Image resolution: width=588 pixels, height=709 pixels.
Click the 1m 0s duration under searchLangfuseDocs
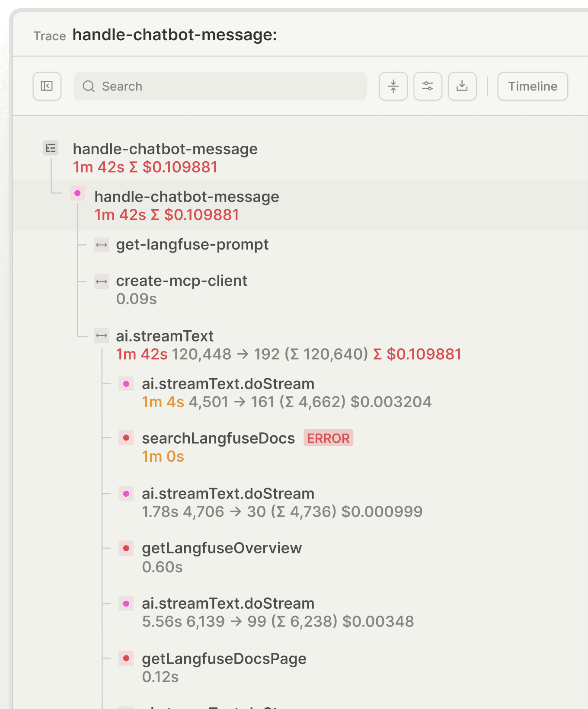pos(163,457)
